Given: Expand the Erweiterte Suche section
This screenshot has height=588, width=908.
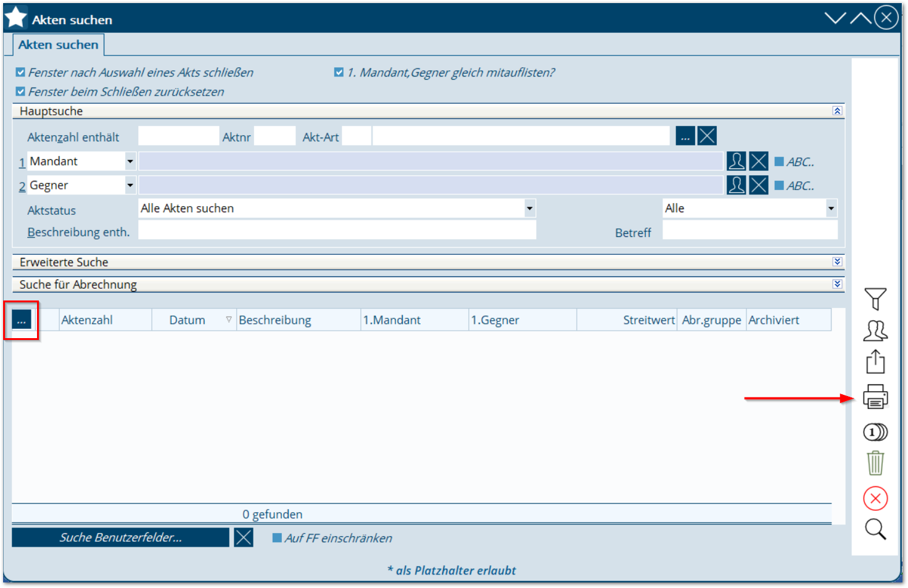Looking at the screenshot, I should [837, 262].
